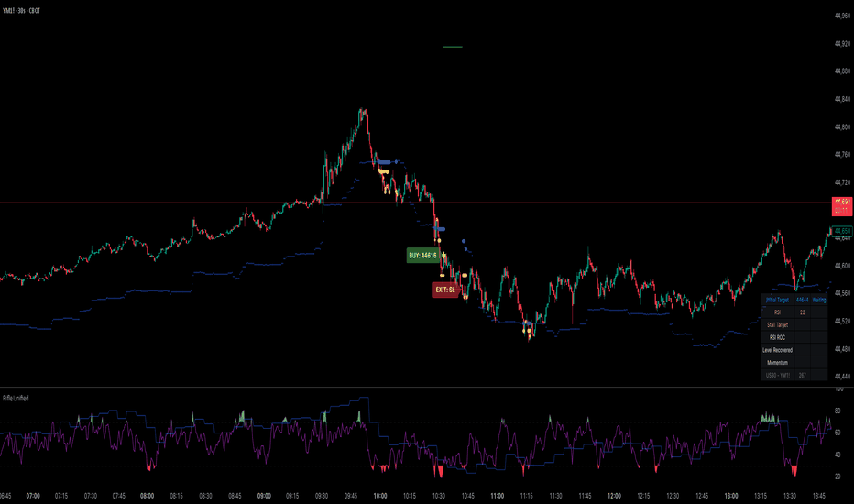Click the short green line above the chart peak
This screenshot has height=504, width=854.
(x=453, y=47)
